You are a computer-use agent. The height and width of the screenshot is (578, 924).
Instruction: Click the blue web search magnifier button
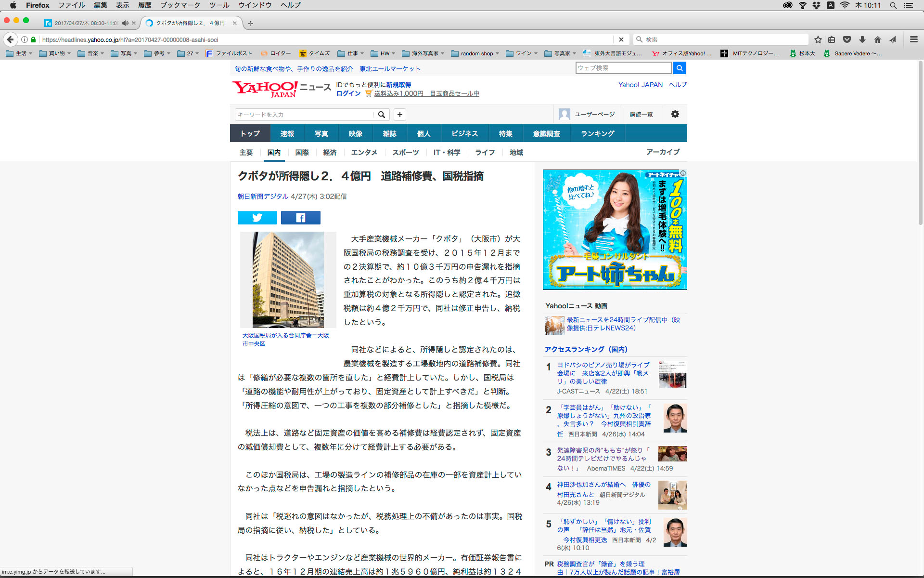click(x=679, y=68)
